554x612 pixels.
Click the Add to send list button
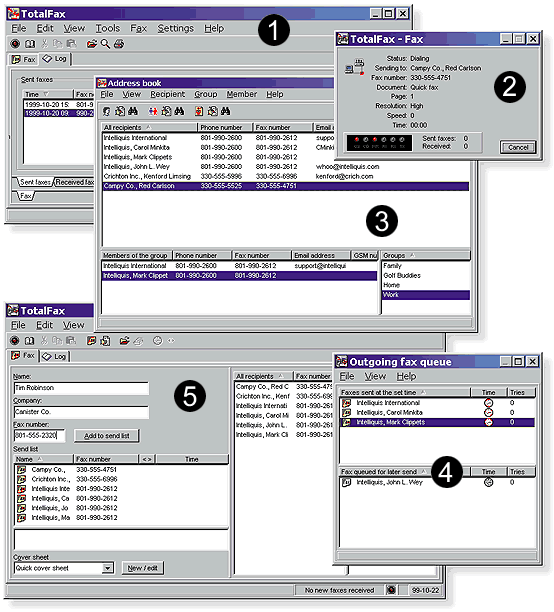click(x=107, y=436)
